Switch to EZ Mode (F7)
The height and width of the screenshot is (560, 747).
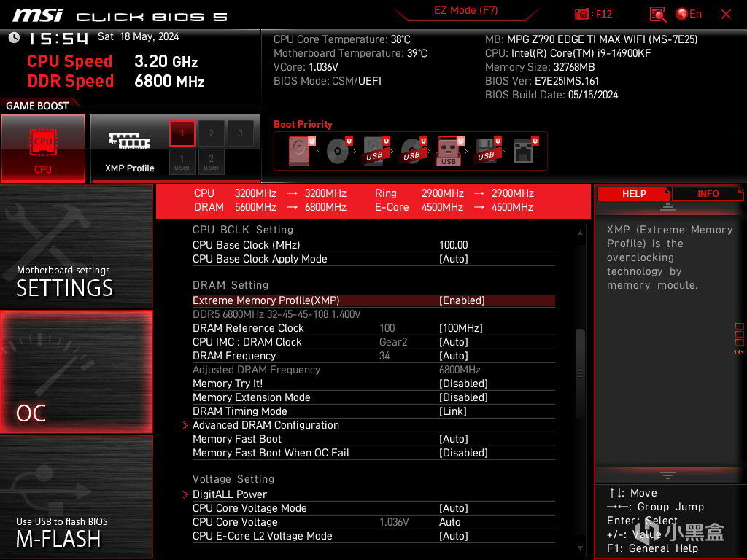pos(465,10)
